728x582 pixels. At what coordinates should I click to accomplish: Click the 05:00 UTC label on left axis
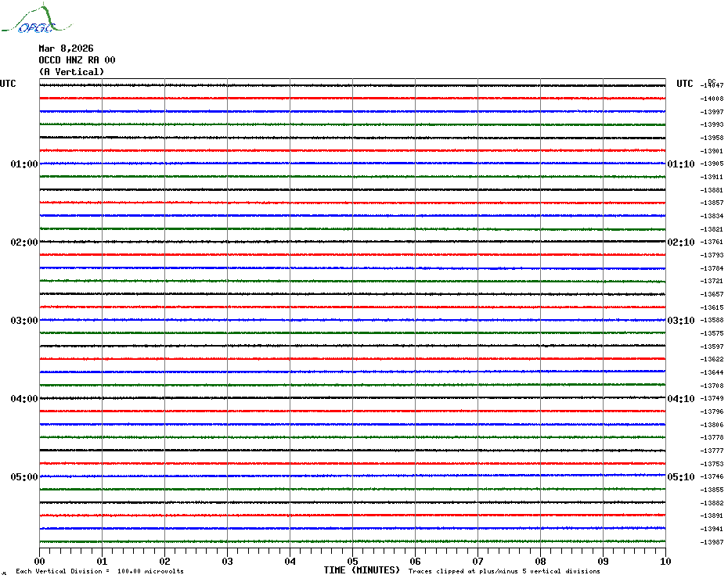(x=24, y=477)
